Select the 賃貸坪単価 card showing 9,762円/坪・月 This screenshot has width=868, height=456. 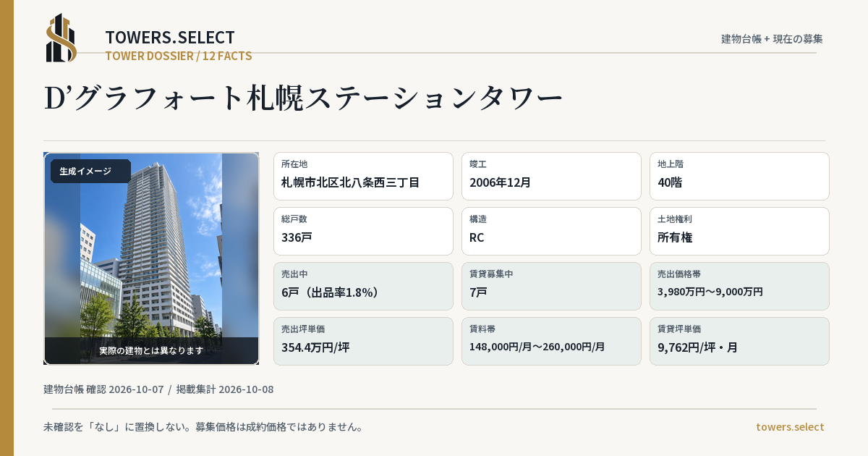point(739,341)
